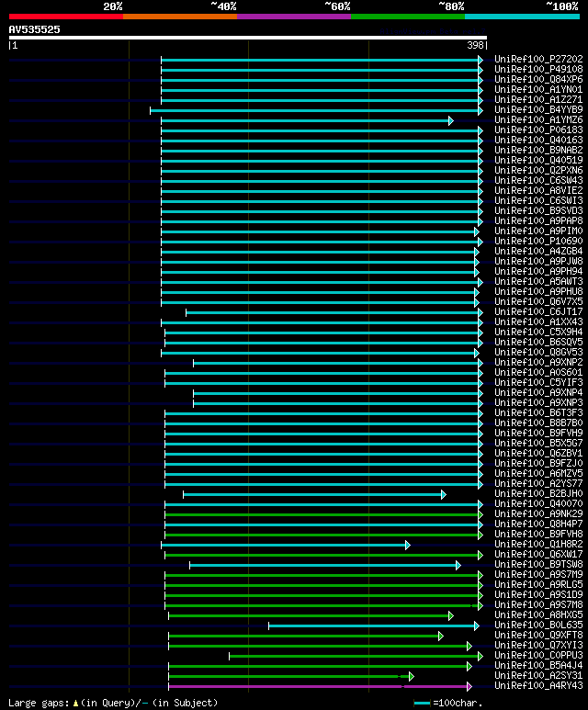Open hit UniRef100_P27202
The height and width of the screenshot is (710, 588).
(x=538, y=60)
